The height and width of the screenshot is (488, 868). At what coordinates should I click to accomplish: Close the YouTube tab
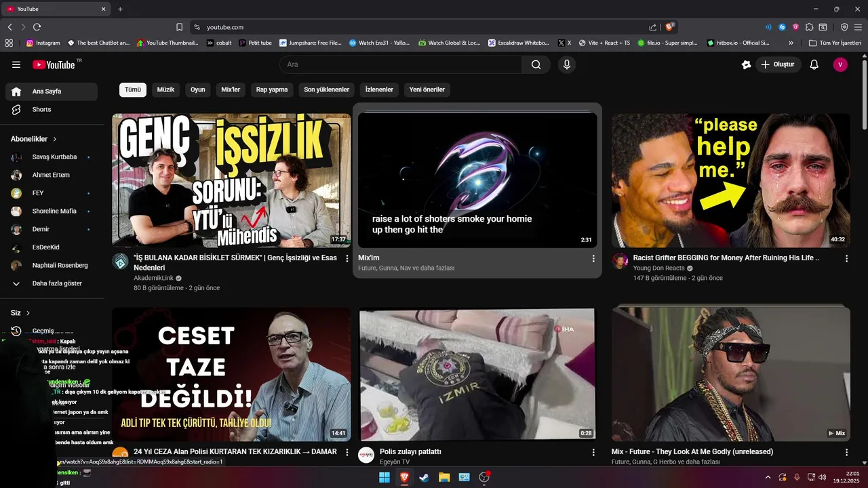104,9
